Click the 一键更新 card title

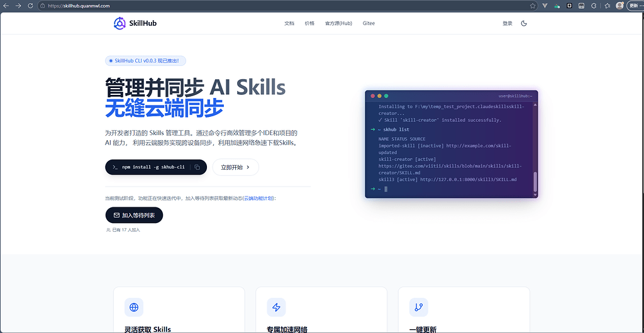pos(423,329)
